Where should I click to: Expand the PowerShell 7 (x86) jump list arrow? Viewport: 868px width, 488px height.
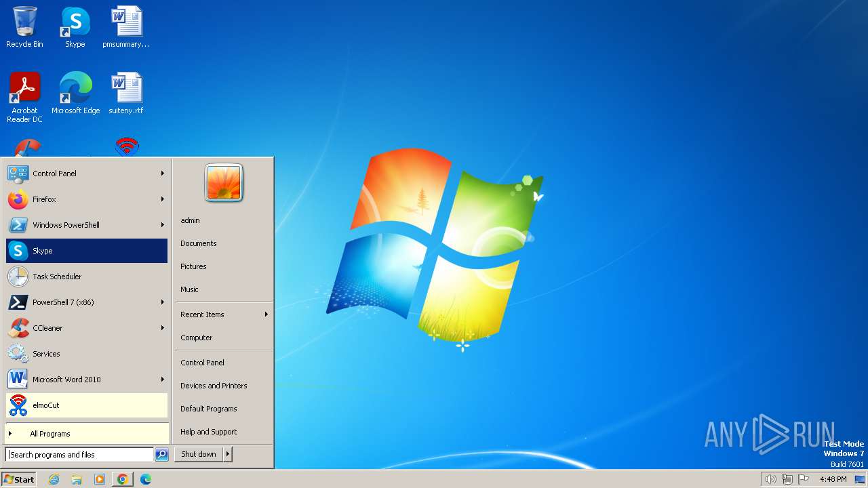[163, 302]
